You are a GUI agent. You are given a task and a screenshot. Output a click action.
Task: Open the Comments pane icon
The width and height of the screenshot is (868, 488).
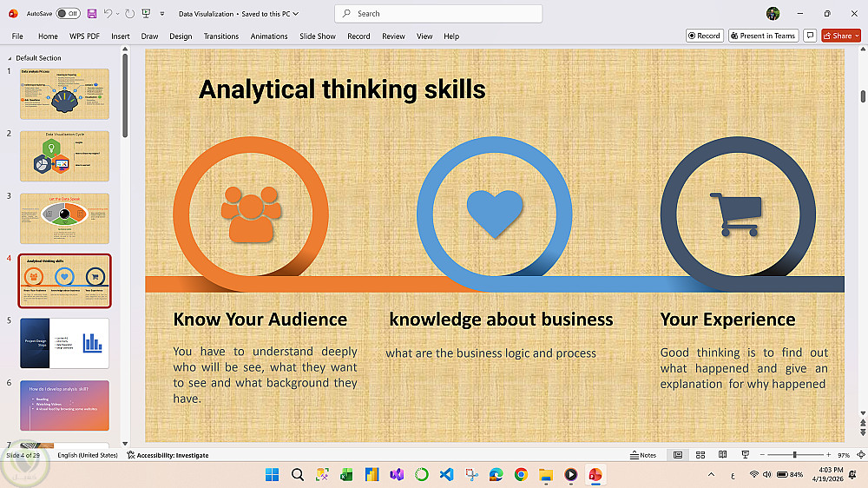[x=810, y=36]
